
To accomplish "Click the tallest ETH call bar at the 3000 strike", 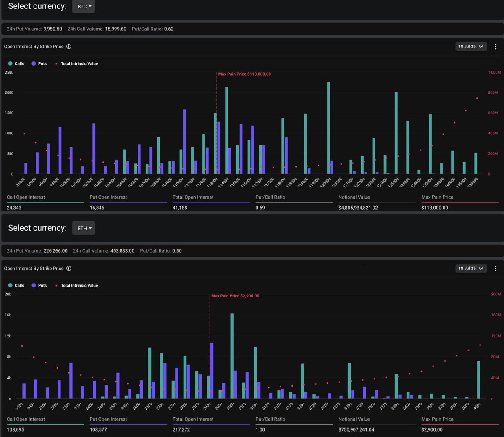I will coord(232,356).
